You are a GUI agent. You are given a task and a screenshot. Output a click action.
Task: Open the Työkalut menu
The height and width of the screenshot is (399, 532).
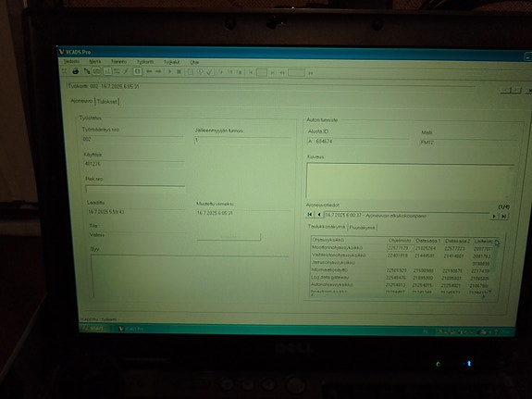point(172,62)
